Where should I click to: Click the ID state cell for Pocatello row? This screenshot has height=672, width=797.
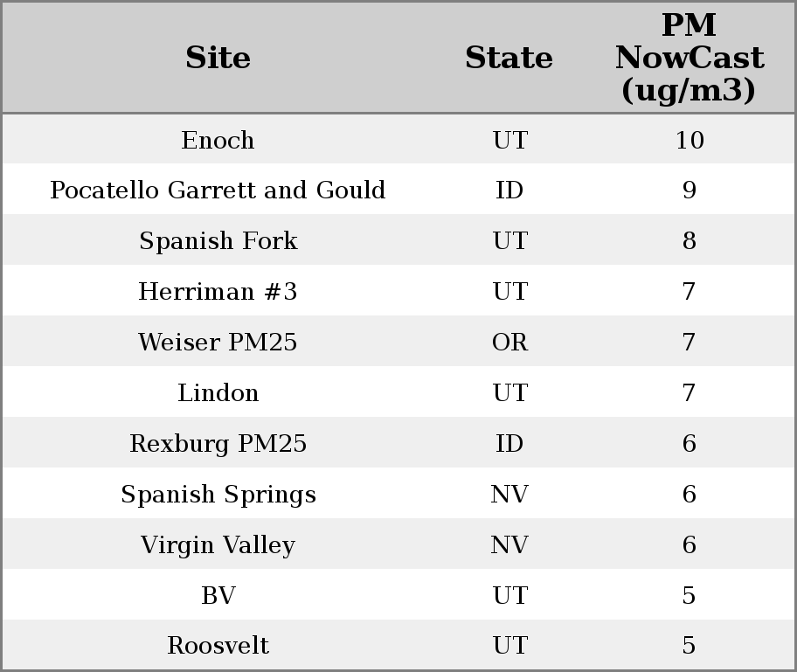pos(509,191)
